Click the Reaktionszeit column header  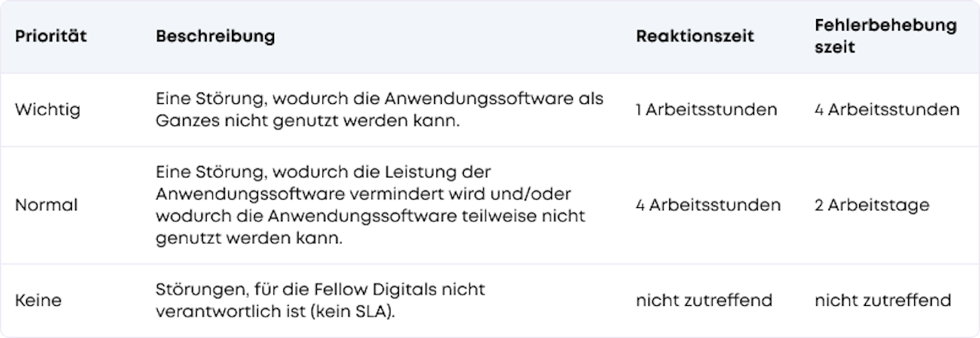click(695, 37)
